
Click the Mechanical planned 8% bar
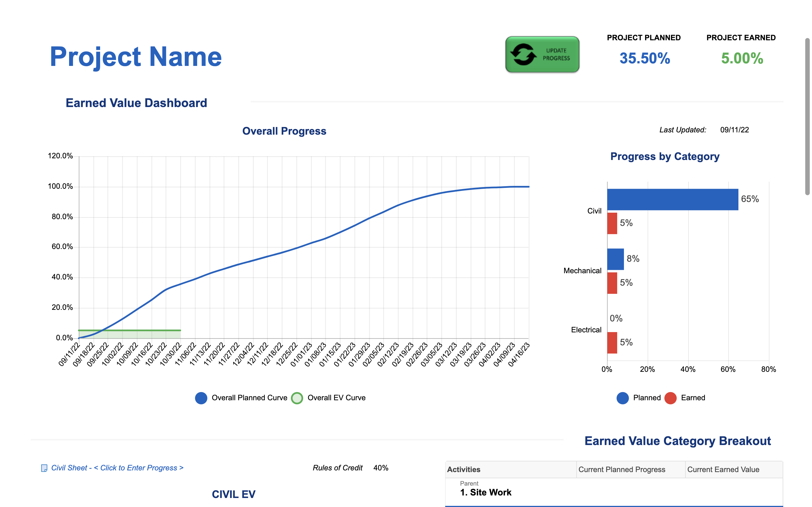pos(615,259)
